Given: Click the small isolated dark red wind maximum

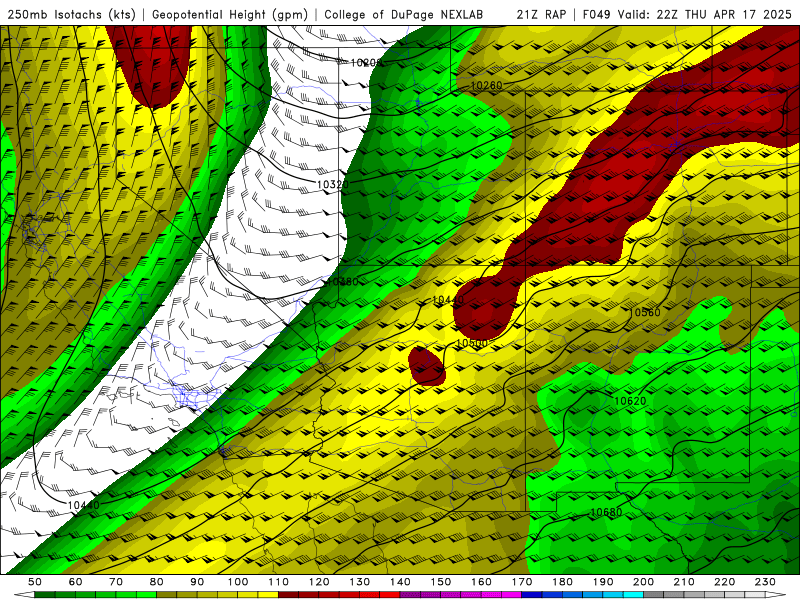Looking at the screenshot, I should click(427, 366).
